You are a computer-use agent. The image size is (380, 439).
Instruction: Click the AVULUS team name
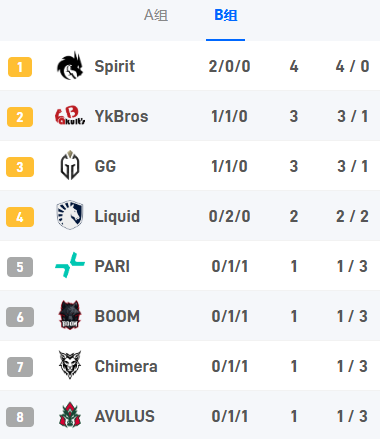(x=124, y=416)
